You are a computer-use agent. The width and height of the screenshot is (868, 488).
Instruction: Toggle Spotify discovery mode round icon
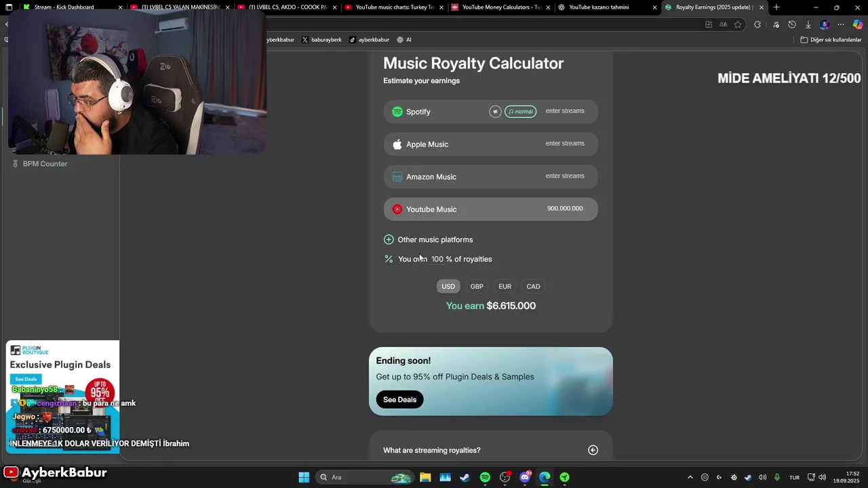tap(495, 112)
